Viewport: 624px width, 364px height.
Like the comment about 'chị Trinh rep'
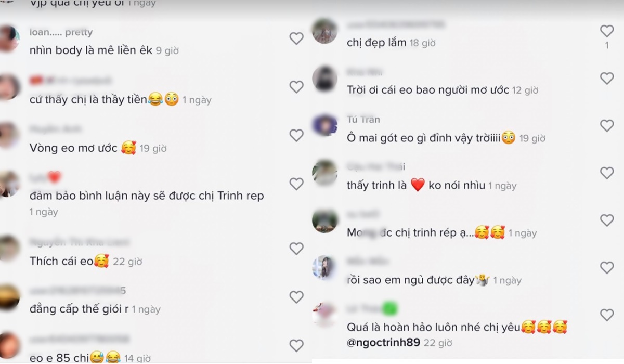click(x=296, y=184)
